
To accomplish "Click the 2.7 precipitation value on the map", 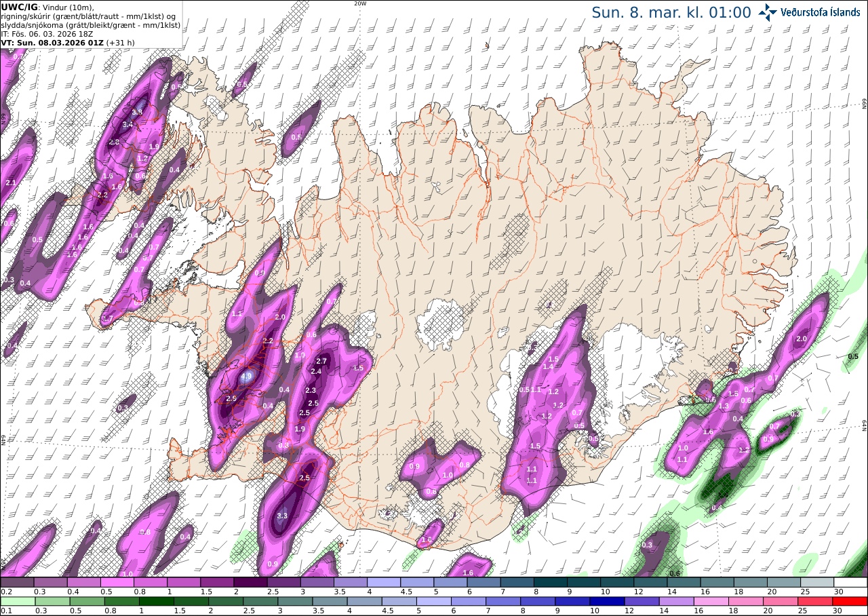I will click(321, 361).
